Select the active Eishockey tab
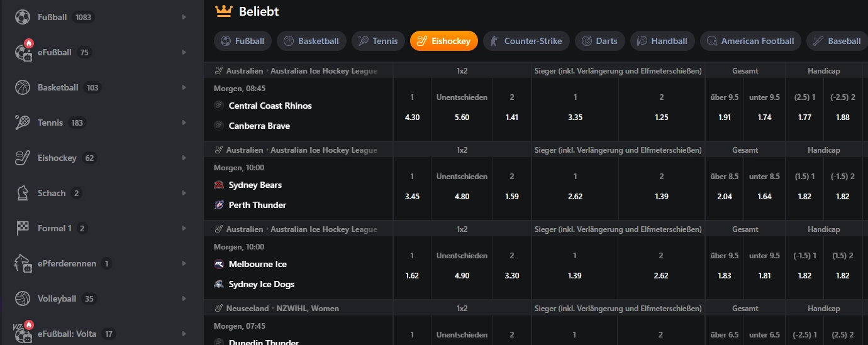The height and width of the screenshot is (345, 868). click(x=444, y=41)
